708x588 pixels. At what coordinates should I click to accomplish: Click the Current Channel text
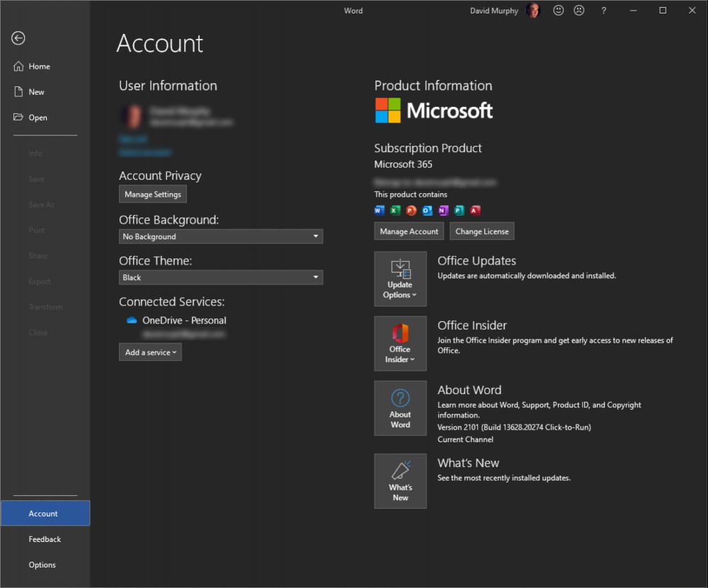click(x=465, y=439)
